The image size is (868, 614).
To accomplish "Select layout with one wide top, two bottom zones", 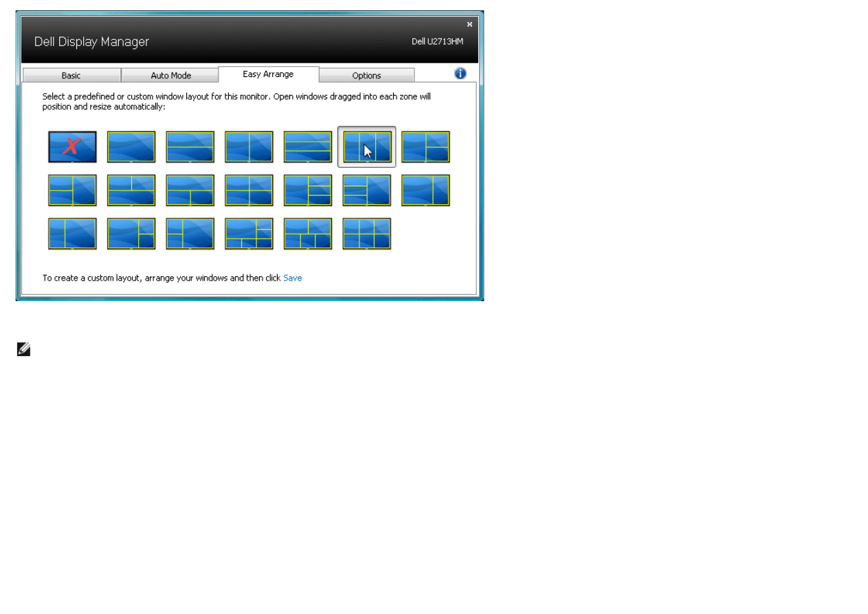I will [x=190, y=190].
